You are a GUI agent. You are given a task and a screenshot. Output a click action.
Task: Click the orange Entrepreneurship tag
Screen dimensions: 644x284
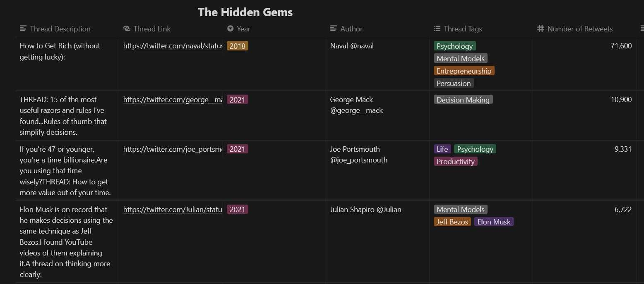point(464,71)
